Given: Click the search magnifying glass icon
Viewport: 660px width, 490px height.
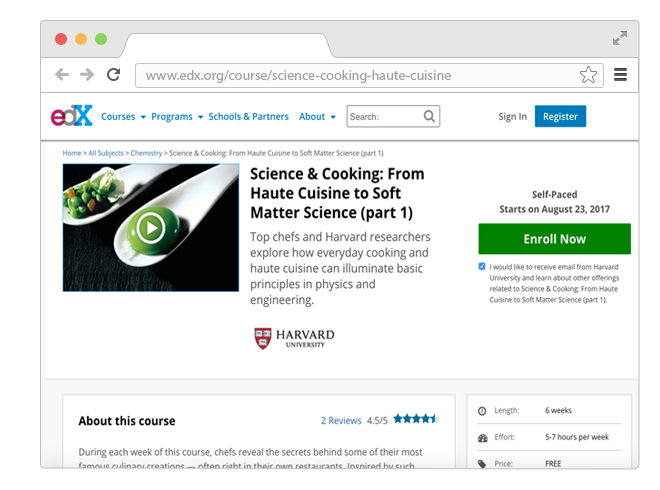Looking at the screenshot, I should tap(429, 116).
